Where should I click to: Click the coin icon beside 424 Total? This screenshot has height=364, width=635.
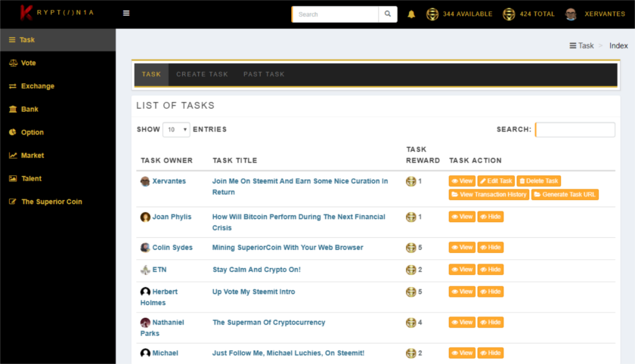[x=509, y=14]
